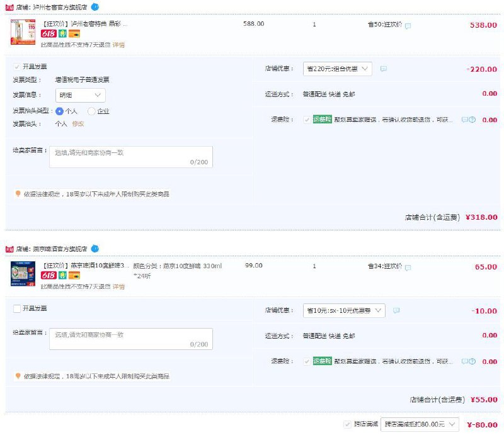Click 618 badge under 泸州老窖特曲 product
Image resolution: width=504 pixels, height=435 pixels.
pos(49,33)
